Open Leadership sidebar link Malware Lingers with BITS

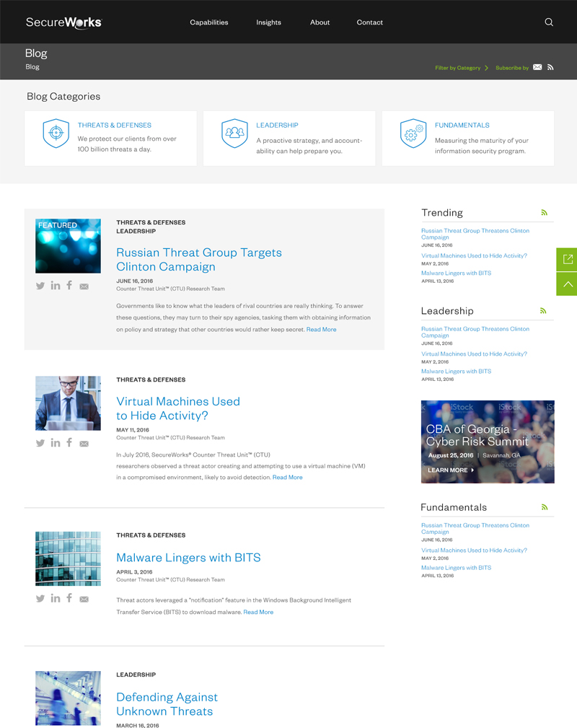(x=456, y=372)
